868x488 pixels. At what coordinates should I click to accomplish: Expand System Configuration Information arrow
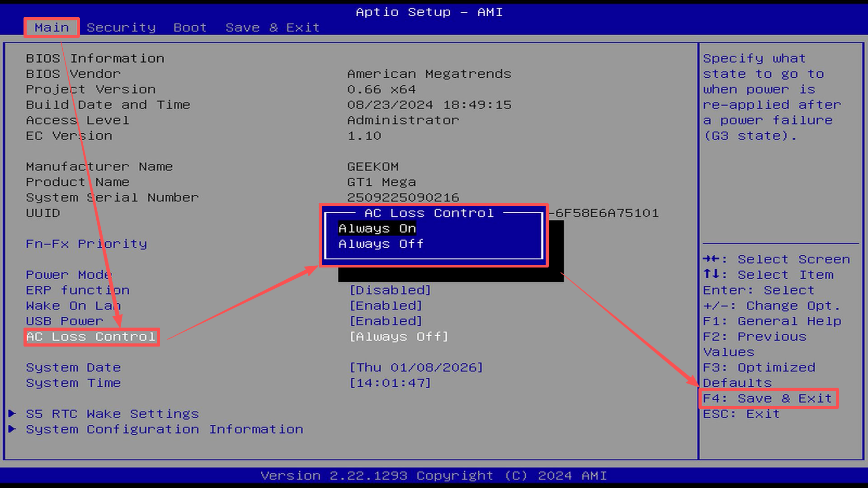click(x=12, y=429)
